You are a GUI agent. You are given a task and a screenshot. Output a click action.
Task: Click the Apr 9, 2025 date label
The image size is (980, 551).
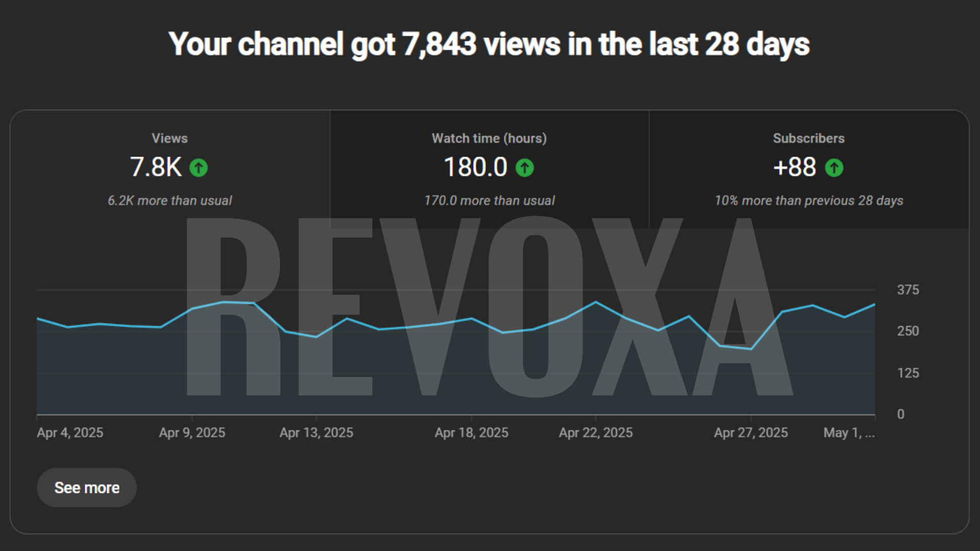tap(192, 433)
